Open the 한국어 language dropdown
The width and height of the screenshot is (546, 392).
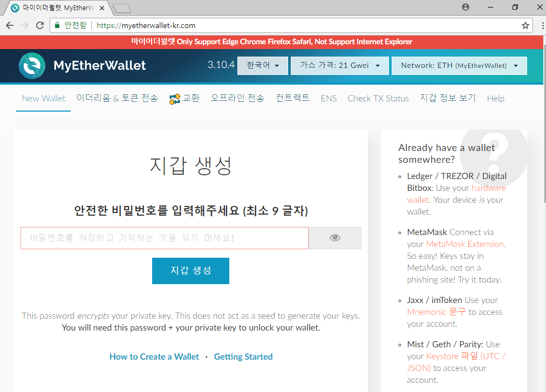(263, 65)
